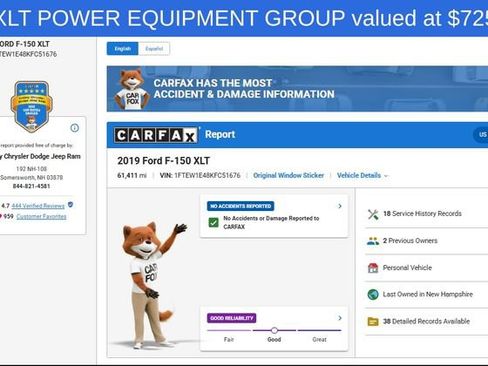Expand the Vehicle Details dropdown
The height and width of the screenshot is (366, 488).
tap(362, 175)
